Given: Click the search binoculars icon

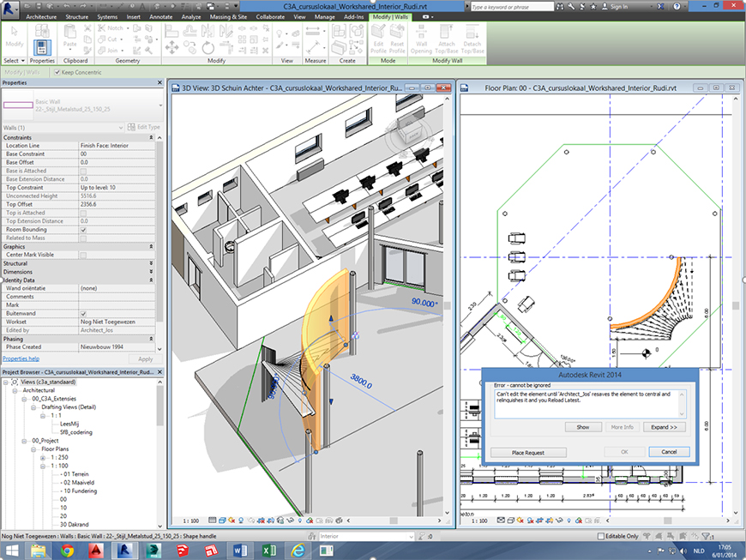Looking at the screenshot, I should coord(560,6).
